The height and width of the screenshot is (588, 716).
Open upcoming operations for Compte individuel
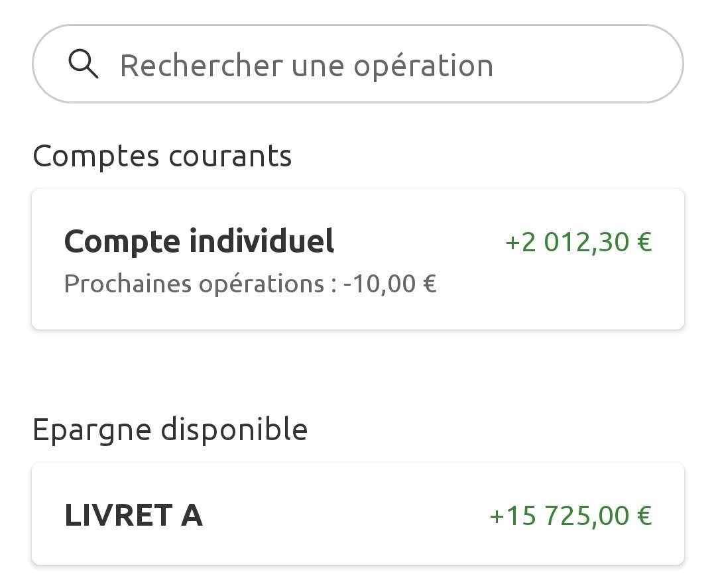pos(250,283)
